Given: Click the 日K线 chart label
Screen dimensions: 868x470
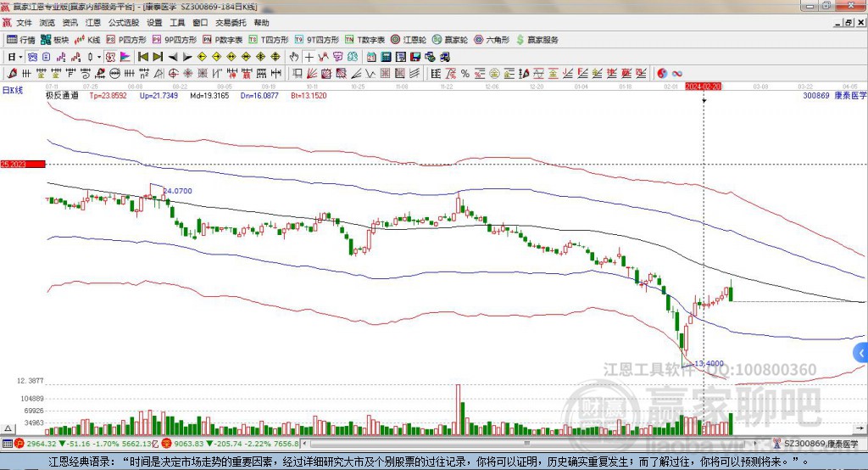Looking at the screenshot, I should (13, 90).
